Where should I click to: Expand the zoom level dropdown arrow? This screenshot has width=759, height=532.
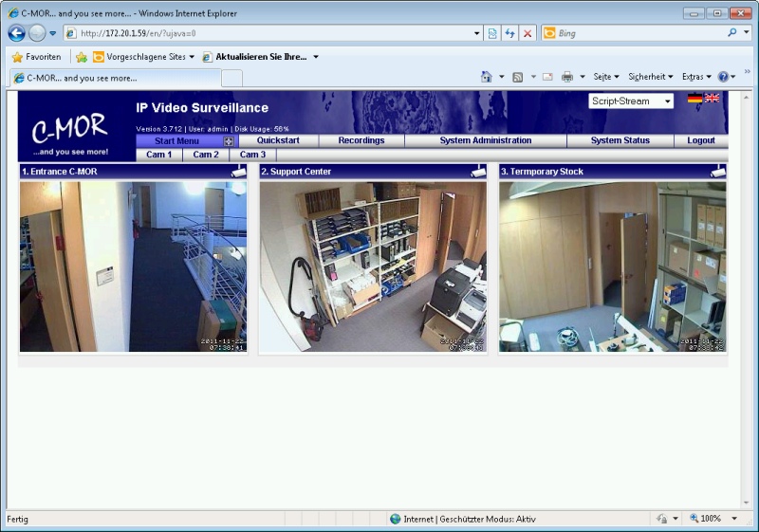(734, 519)
